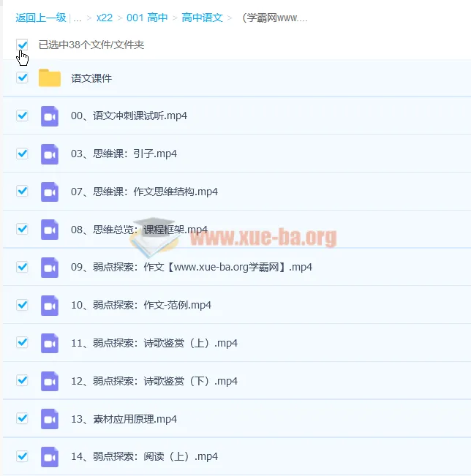Click video icon for 09、弱点探索：作文 file
471x476 pixels.
click(50, 268)
